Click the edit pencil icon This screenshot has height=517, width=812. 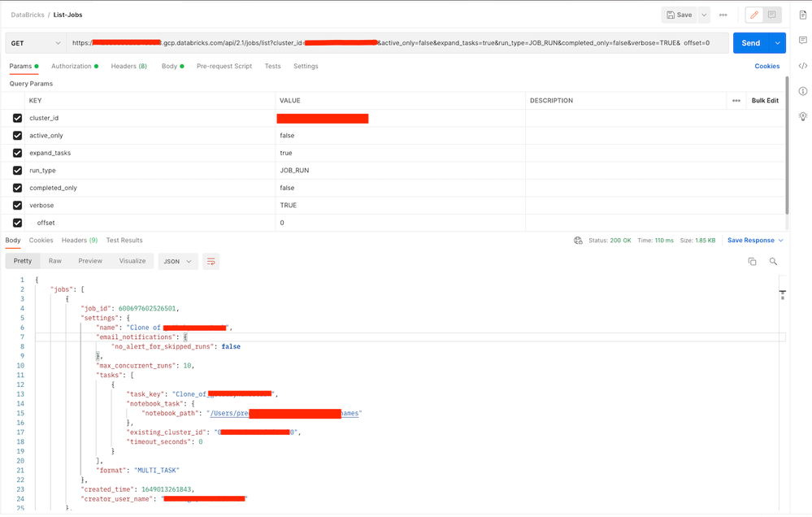(x=753, y=15)
